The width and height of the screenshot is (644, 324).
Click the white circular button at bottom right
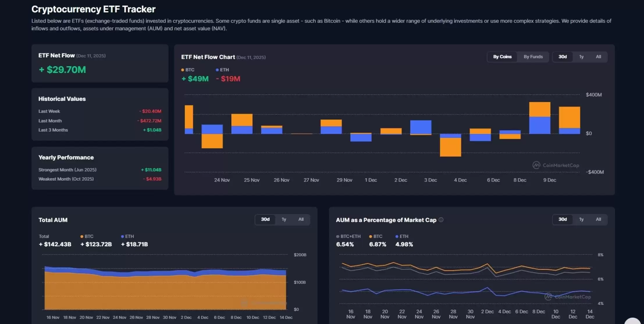point(632,321)
